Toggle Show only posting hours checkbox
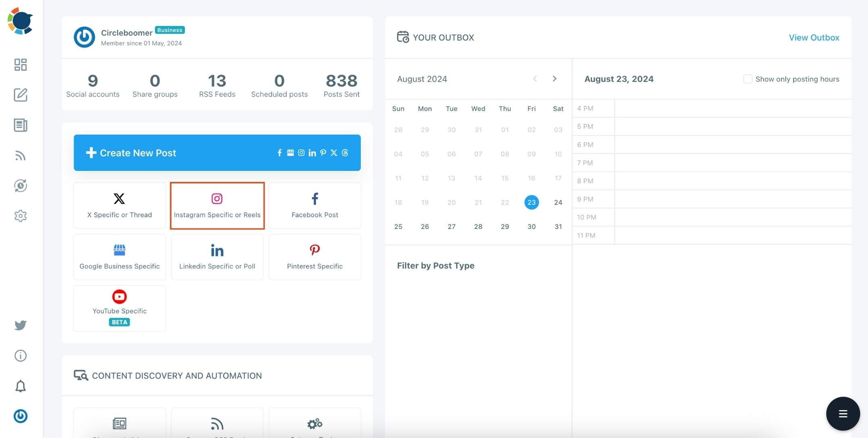 (747, 79)
